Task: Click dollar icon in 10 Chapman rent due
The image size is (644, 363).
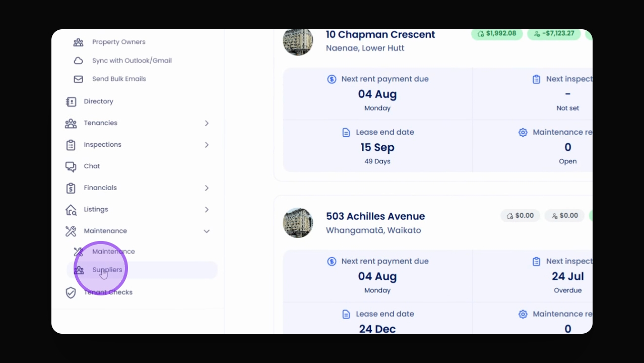Action: coord(332,79)
